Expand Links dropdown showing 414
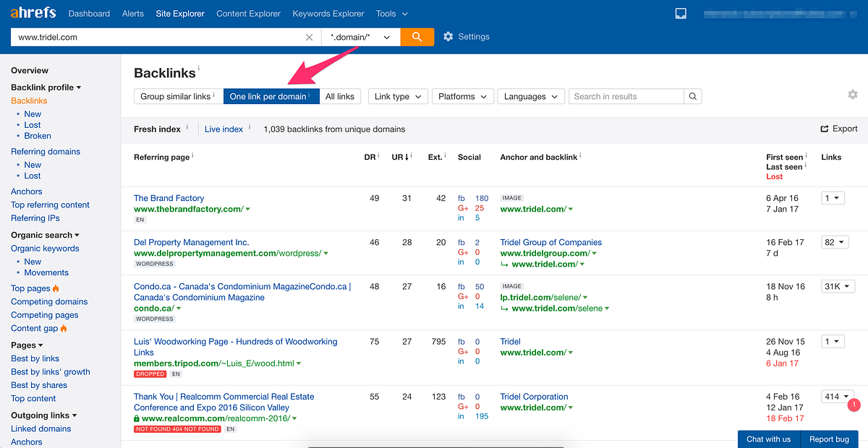Image resolution: width=868 pixels, height=448 pixels. click(837, 397)
